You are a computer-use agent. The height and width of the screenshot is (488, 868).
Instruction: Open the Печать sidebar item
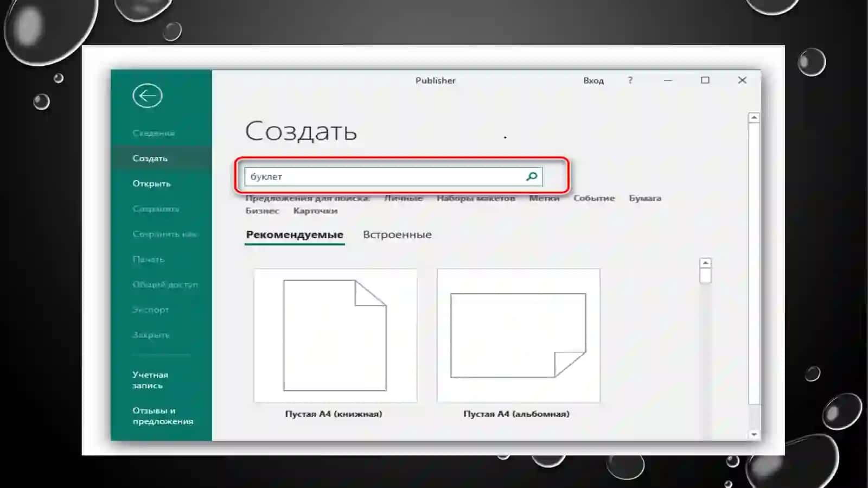point(148,259)
